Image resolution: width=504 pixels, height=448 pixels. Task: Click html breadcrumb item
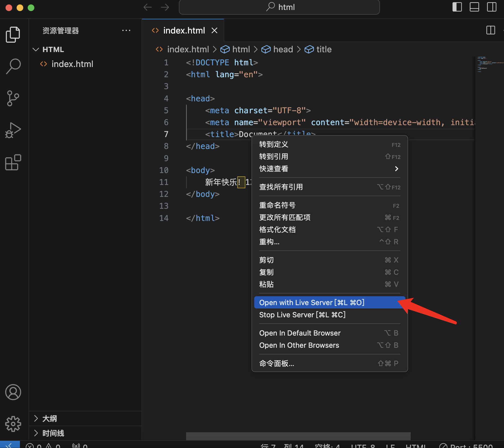(x=241, y=49)
